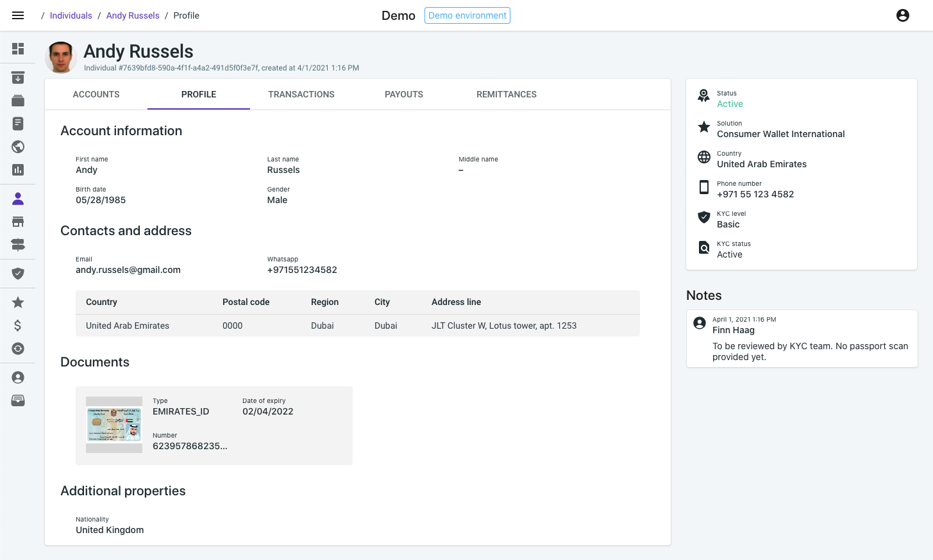Viewport: 933px width, 560px height.
Task: Navigate to Individuals breadcrumb link
Action: [71, 15]
